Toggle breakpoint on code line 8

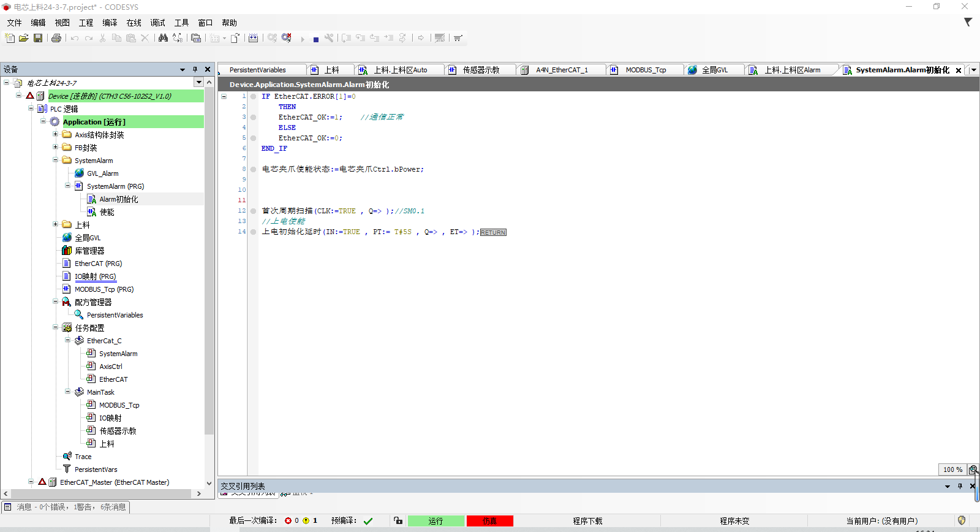click(x=253, y=169)
